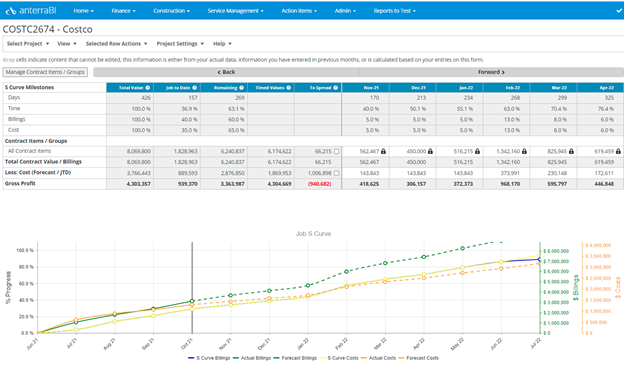The height and width of the screenshot is (365, 624).
Task: Click Manage Contract Items / Groups button
Action: point(45,72)
